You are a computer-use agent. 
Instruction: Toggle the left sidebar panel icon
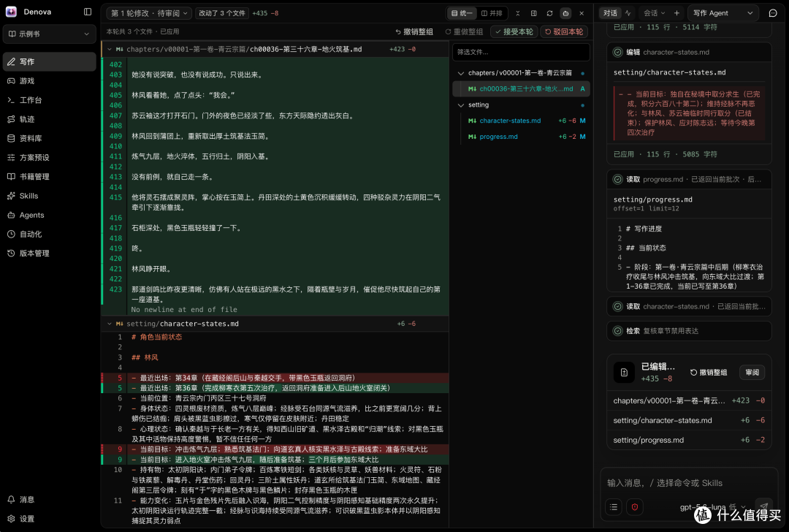click(88, 12)
